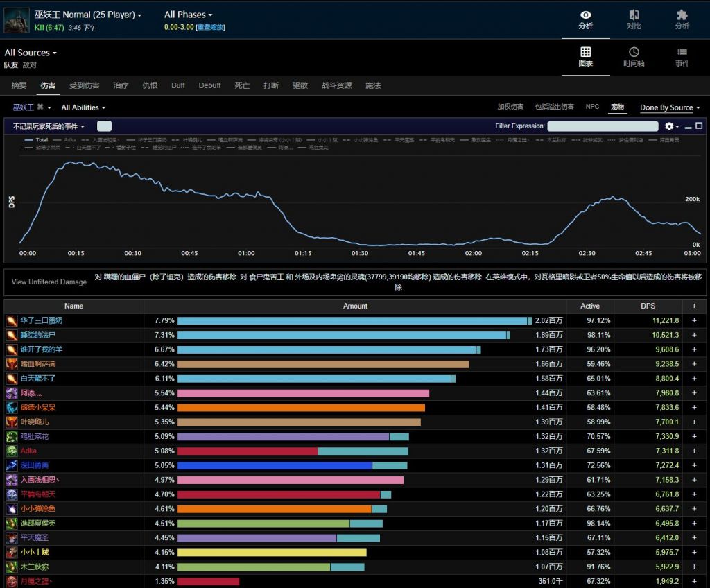This screenshot has width=710, height=588.
Task: Open the puzzle-piece 分析 view
Action: [x=682, y=19]
